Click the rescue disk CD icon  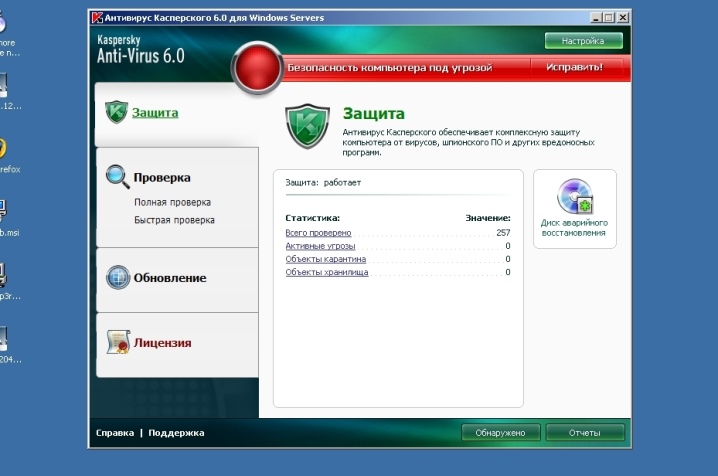pos(575,196)
